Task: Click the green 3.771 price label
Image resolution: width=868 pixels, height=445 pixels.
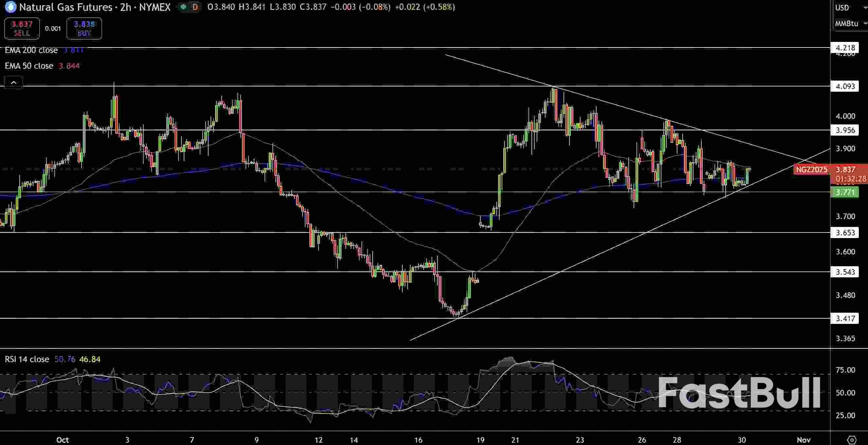Action: [x=845, y=192]
